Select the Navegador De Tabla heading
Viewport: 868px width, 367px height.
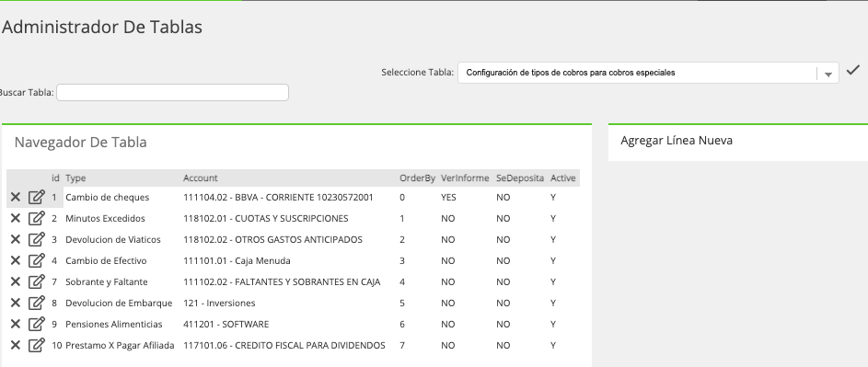click(81, 143)
